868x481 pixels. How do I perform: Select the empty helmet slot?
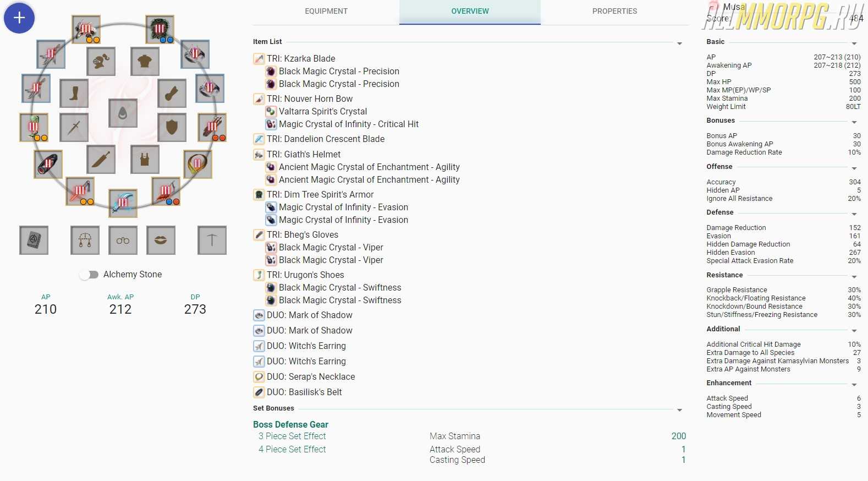click(x=101, y=62)
